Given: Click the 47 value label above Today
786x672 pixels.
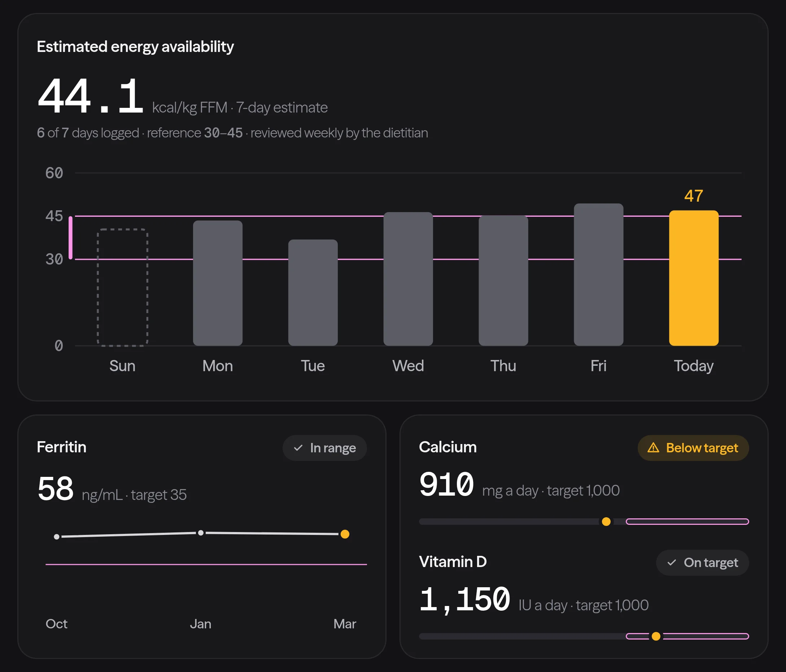Looking at the screenshot, I should [694, 196].
